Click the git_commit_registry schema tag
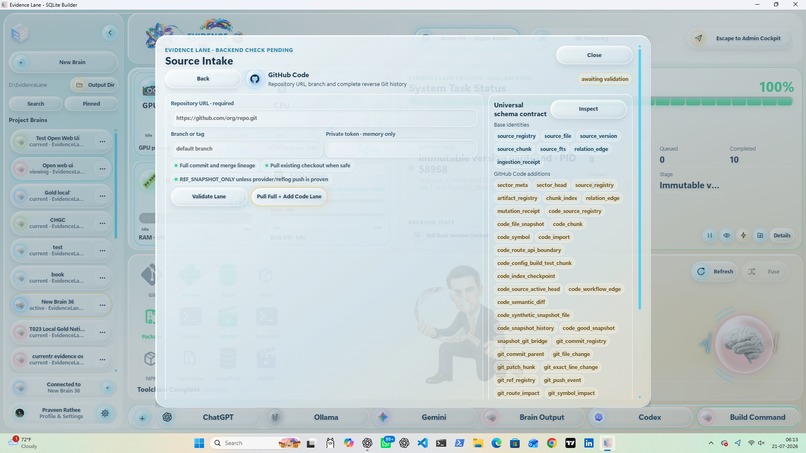The height and width of the screenshot is (453, 806). point(581,341)
